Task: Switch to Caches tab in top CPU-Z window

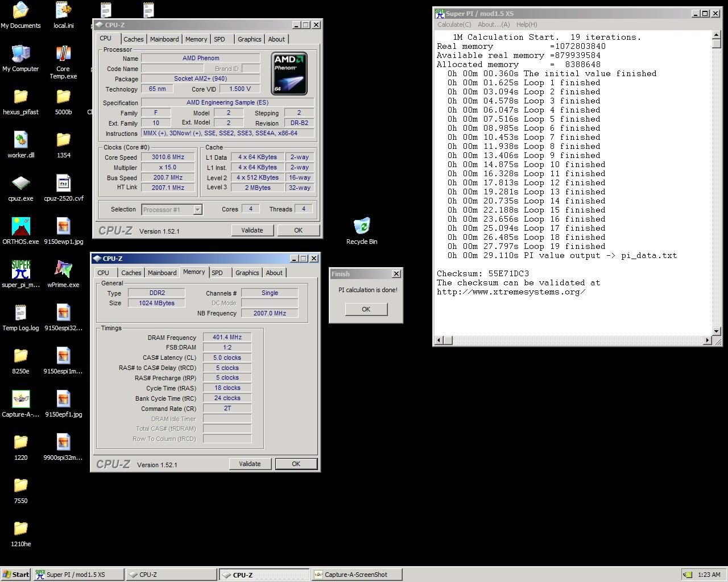Action: pos(134,39)
